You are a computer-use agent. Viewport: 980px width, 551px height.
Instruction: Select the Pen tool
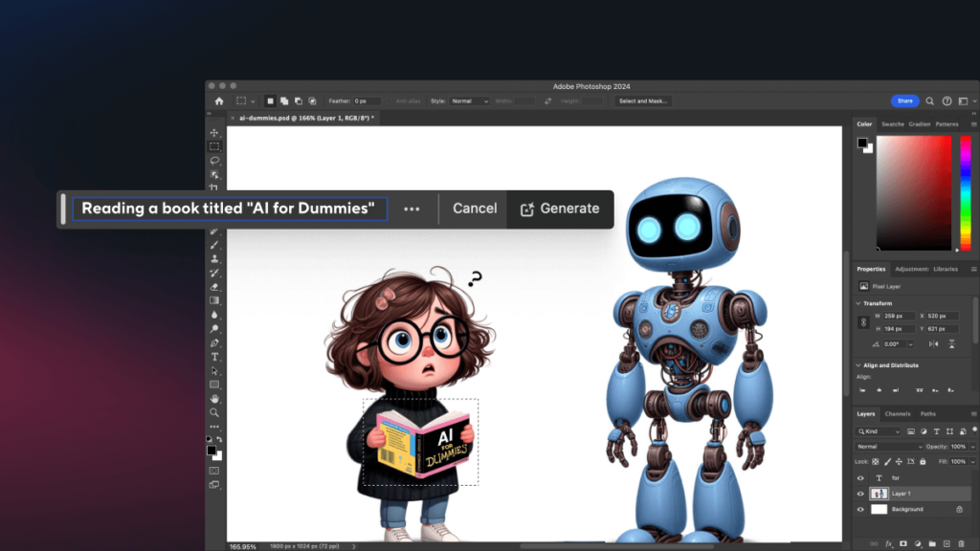[x=214, y=343]
